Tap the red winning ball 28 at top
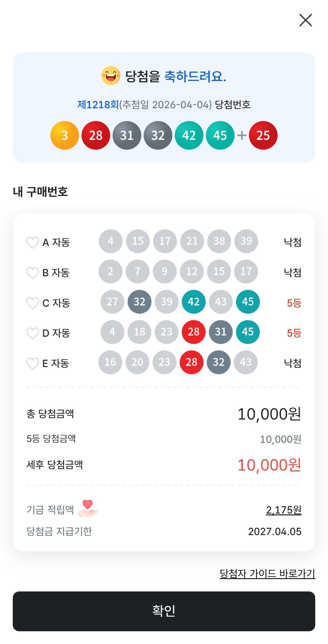Image resolution: width=328 pixels, height=644 pixels. click(96, 135)
